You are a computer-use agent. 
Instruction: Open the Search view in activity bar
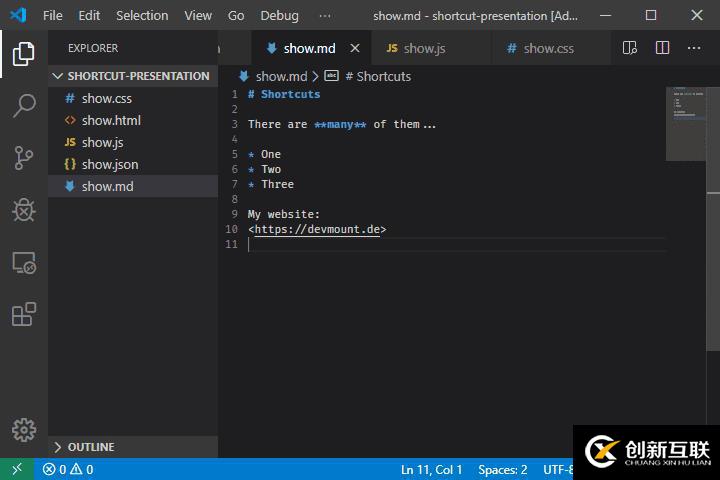[24, 106]
